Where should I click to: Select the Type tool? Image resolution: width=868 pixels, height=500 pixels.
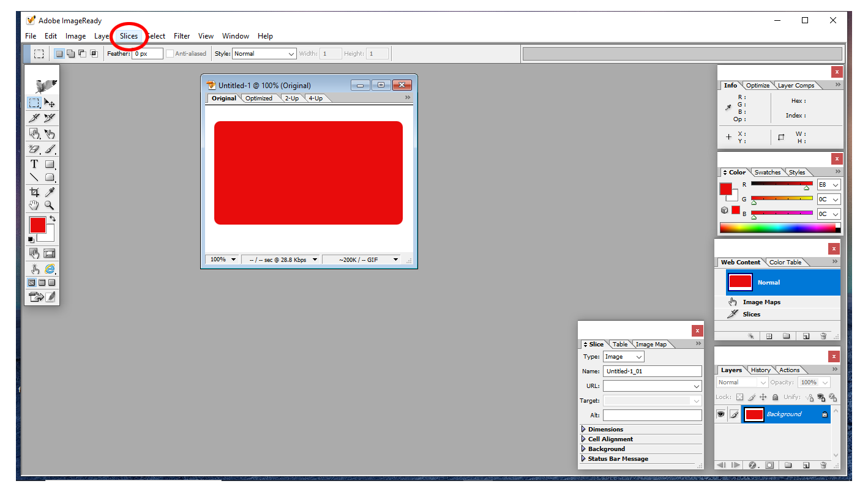click(34, 164)
